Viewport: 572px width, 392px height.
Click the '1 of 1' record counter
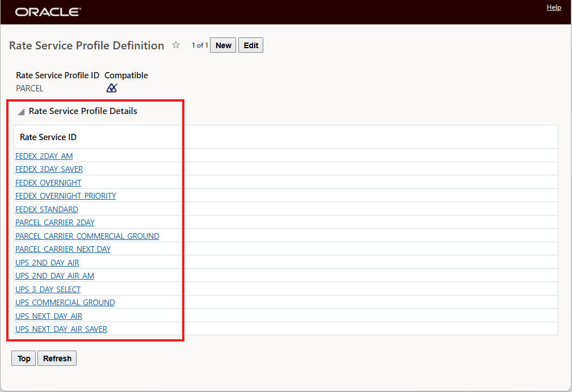point(200,45)
